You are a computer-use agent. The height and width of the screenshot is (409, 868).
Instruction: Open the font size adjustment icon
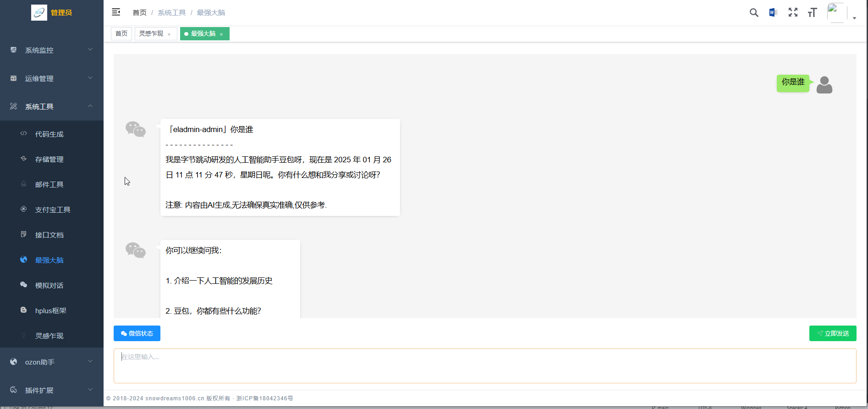(812, 13)
